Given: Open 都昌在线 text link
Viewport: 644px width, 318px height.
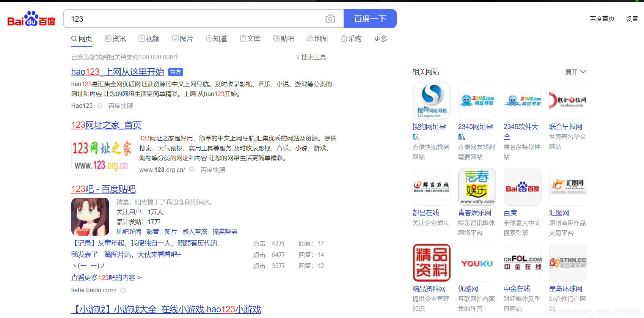Looking at the screenshot, I should (x=426, y=213).
